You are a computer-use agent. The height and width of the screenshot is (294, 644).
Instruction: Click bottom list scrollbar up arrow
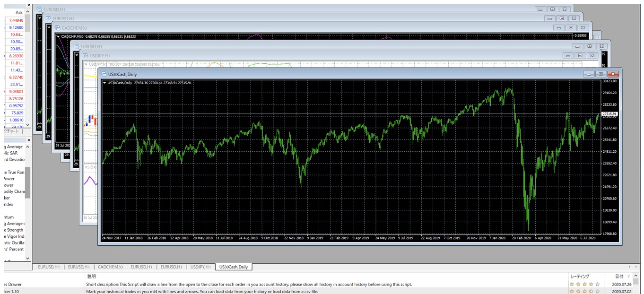tap(637, 276)
